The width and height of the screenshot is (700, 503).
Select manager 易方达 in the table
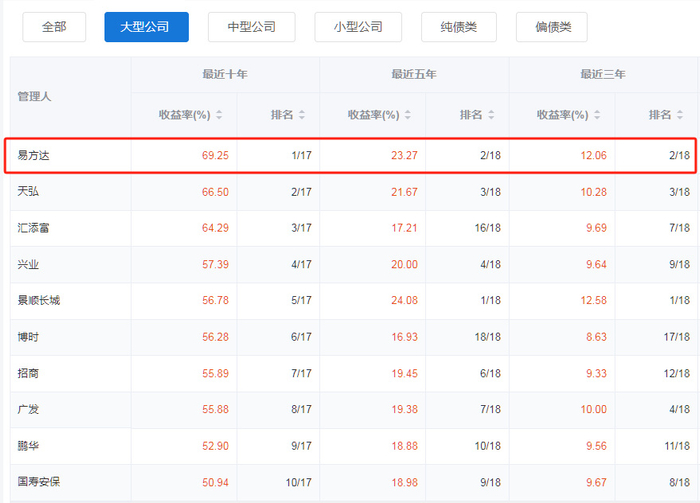[x=33, y=155]
